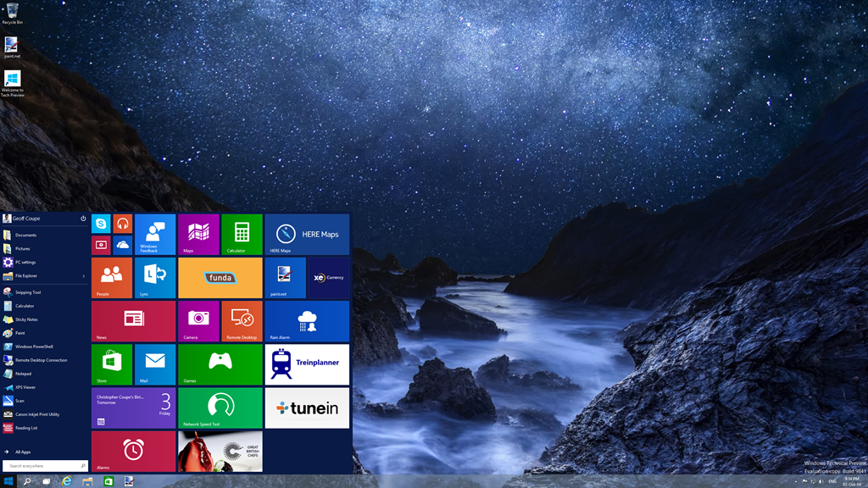Launch the Store tile

click(x=112, y=364)
